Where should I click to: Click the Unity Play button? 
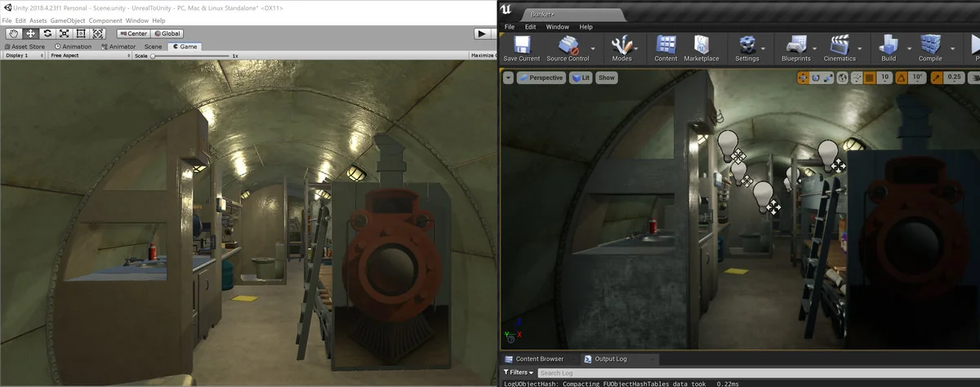coord(482,33)
